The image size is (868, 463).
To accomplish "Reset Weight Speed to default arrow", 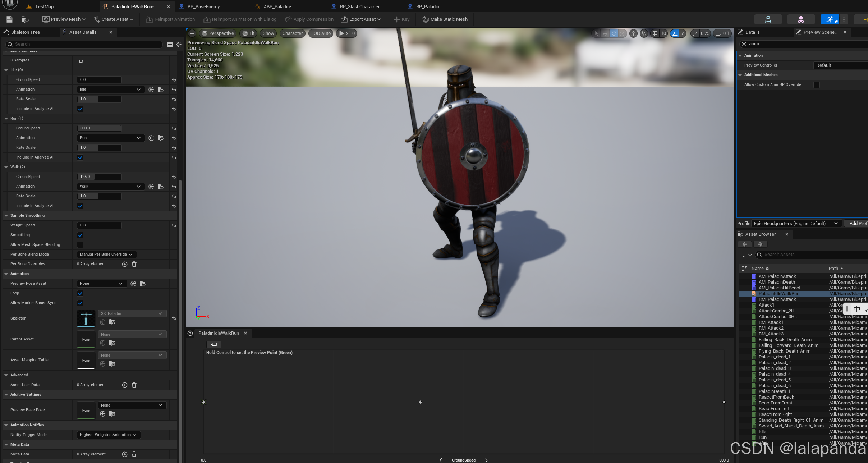I will [174, 225].
